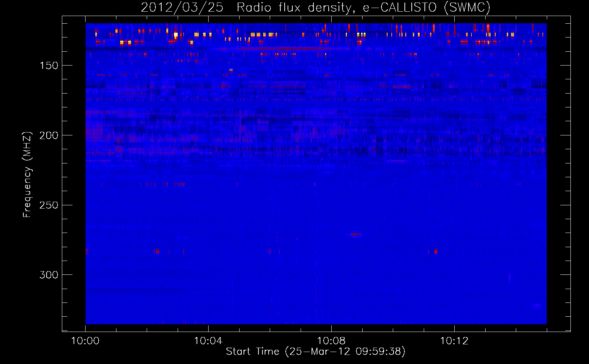Click the '10:08' time tick label
Image resolution: width=589 pixels, height=364 pixels.
click(x=331, y=341)
